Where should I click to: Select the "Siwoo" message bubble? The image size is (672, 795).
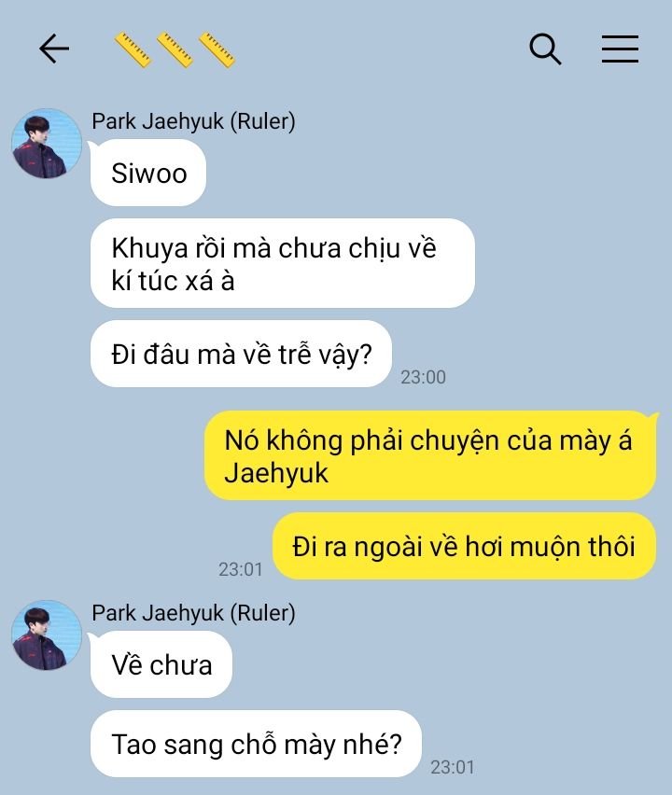(x=148, y=173)
